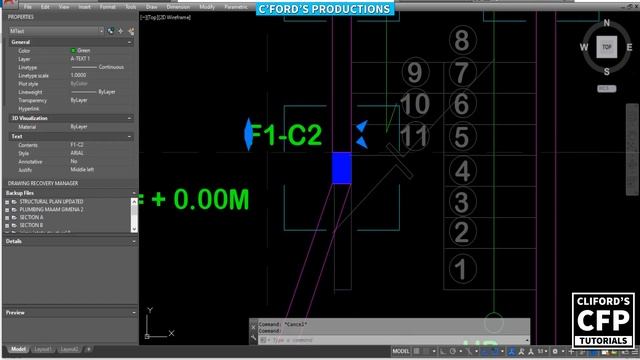This screenshot has width=640, height=360.
Task: Click S compass direction on ViewCube
Action: (x=607, y=71)
